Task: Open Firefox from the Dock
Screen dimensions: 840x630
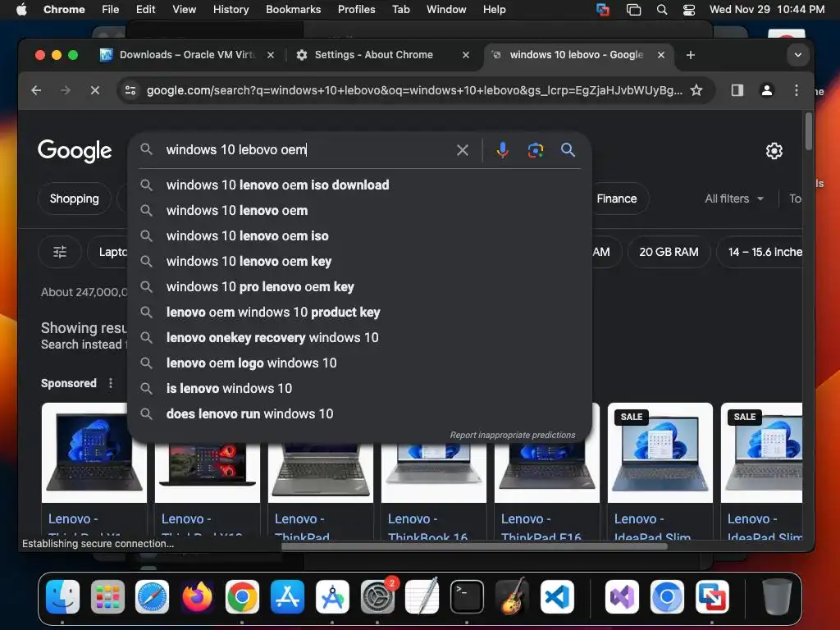Action: click(x=197, y=597)
